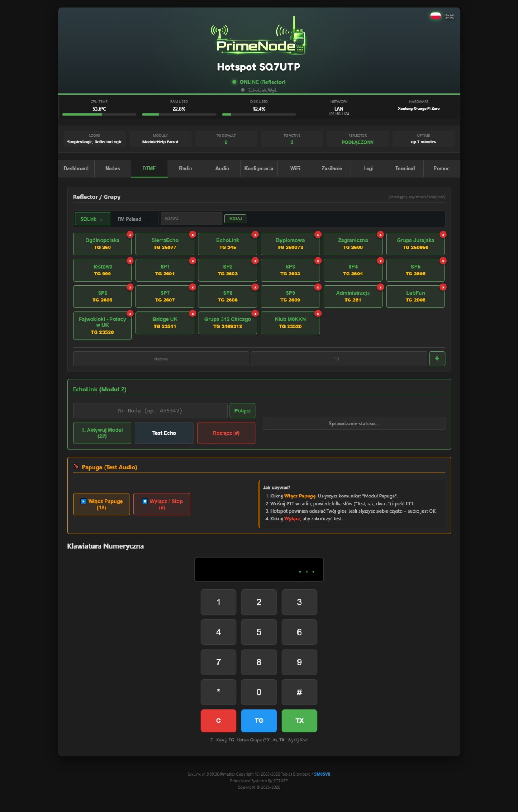Open the SM0SVX link in the footer
This screenshot has height=812, width=518.
322,774
